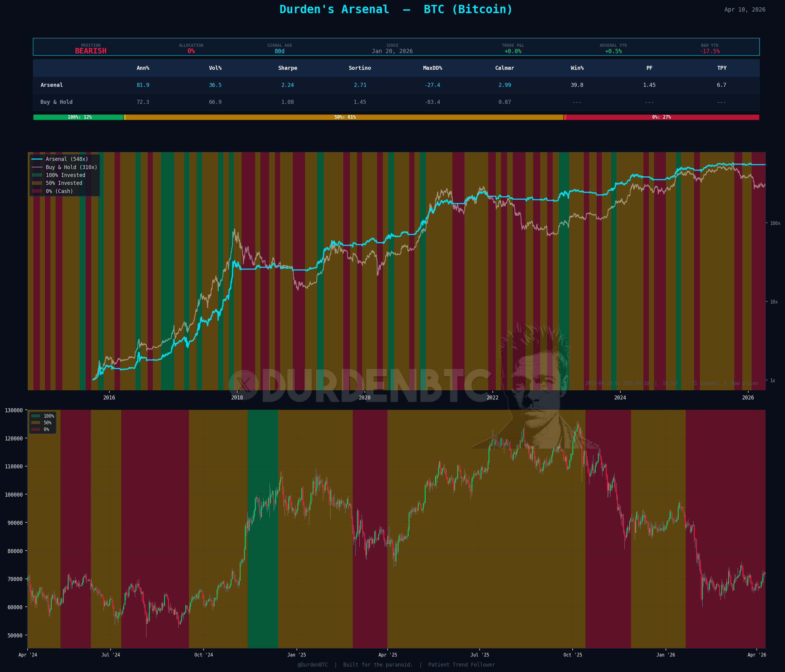Click the @DurdenBTC footer handle

[x=313, y=665]
